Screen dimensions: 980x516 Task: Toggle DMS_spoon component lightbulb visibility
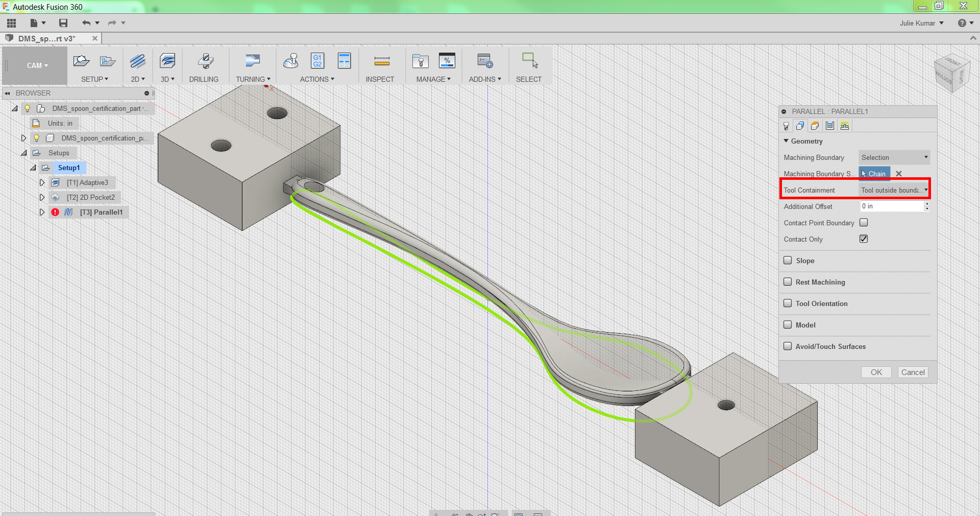(36, 138)
